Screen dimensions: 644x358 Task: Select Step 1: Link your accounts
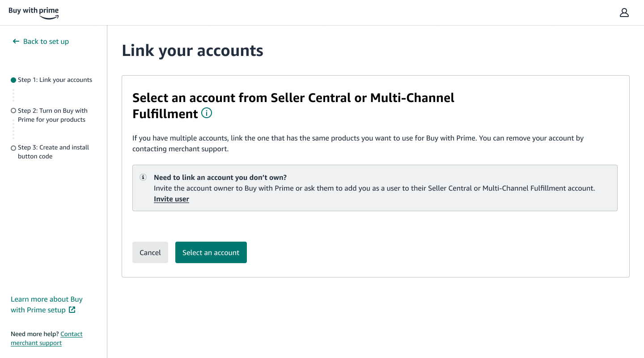coord(55,80)
